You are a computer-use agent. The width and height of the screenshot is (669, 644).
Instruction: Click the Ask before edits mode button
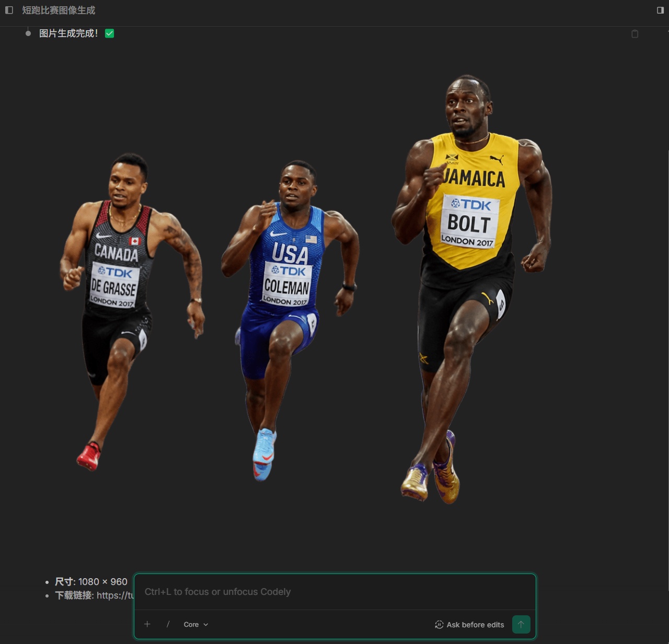[469, 625]
